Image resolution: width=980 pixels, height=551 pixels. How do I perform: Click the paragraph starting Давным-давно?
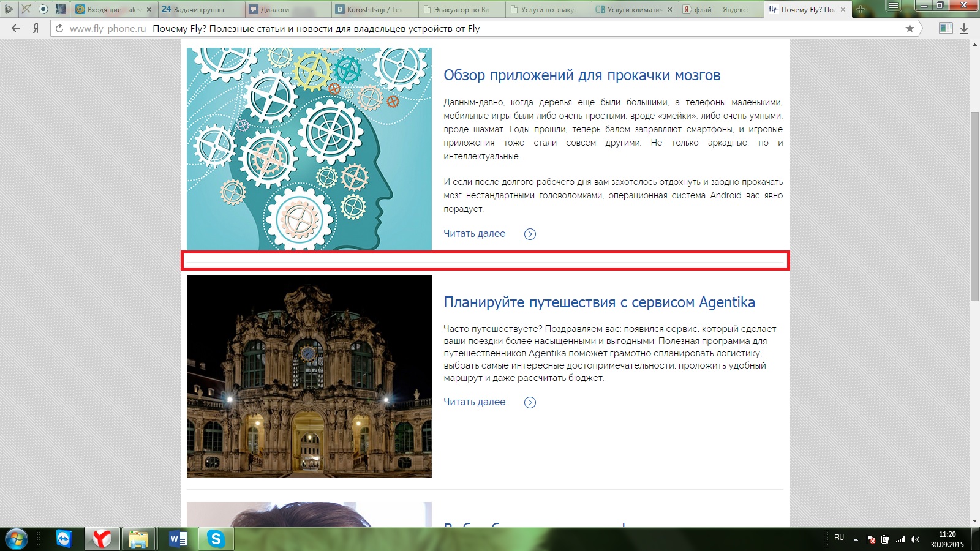[613, 129]
